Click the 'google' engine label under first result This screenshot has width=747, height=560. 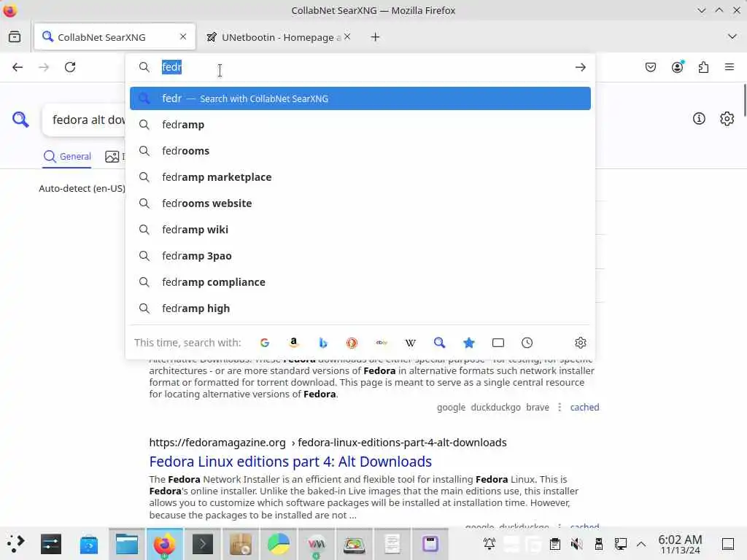[x=451, y=408]
